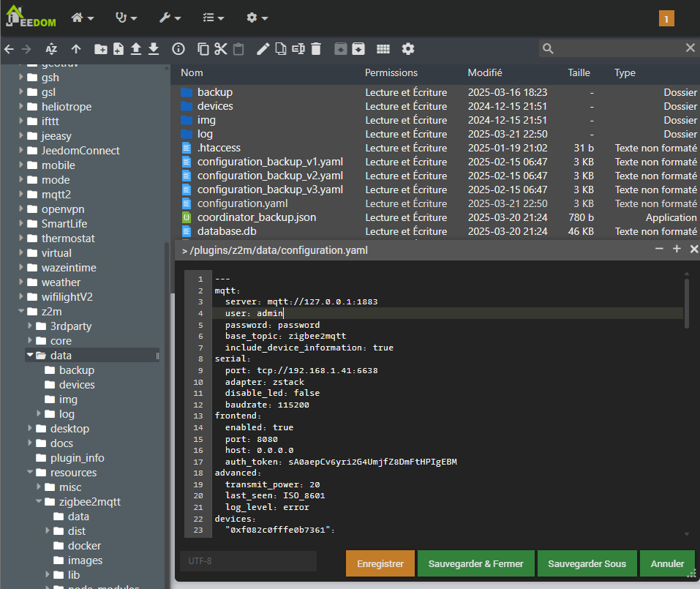Screen dimensions: 700x589
Task: Open the gear settings menu in navbar
Action: pos(257,18)
